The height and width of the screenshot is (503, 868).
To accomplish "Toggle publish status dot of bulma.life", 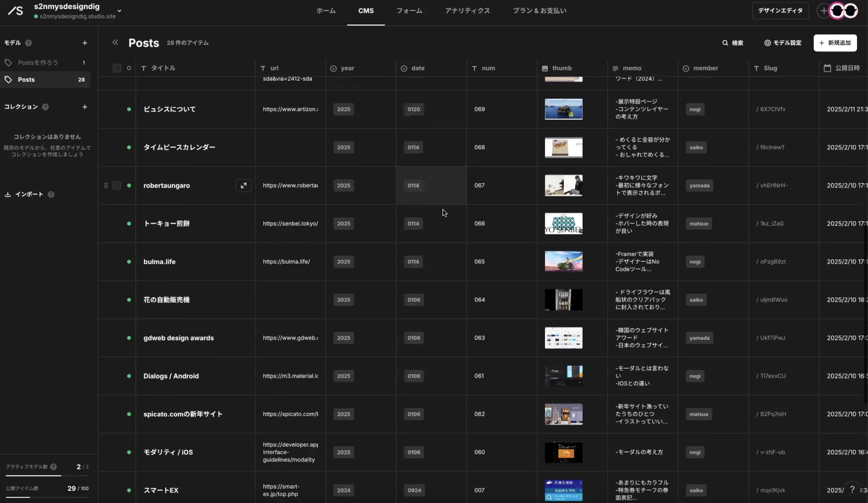I will (129, 262).
